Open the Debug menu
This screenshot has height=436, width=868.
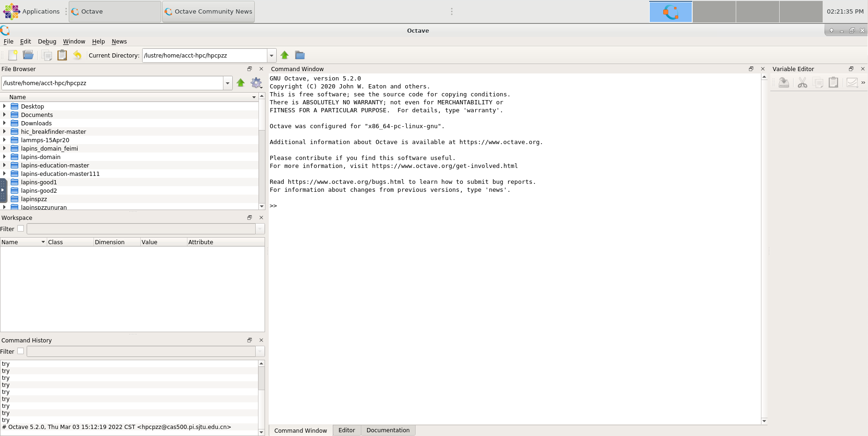47,42
